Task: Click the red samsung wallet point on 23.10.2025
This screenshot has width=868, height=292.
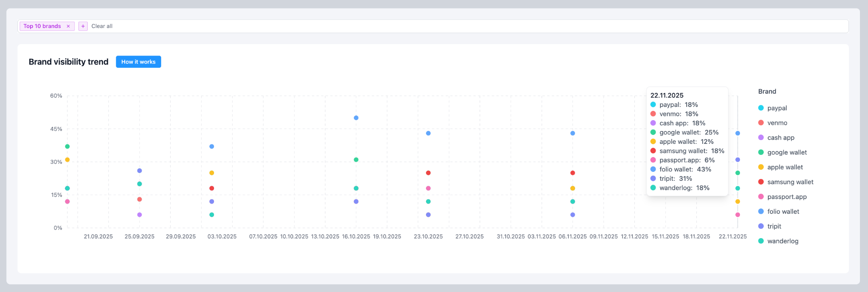Action: 428,173
